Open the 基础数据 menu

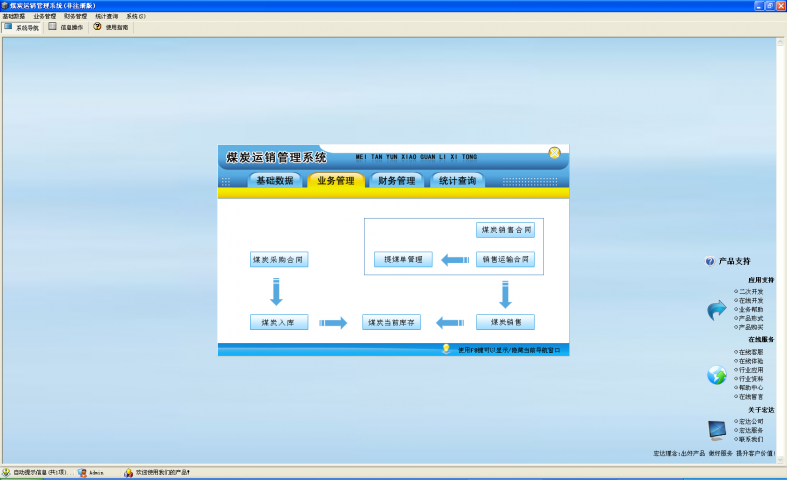pos(13,16)
